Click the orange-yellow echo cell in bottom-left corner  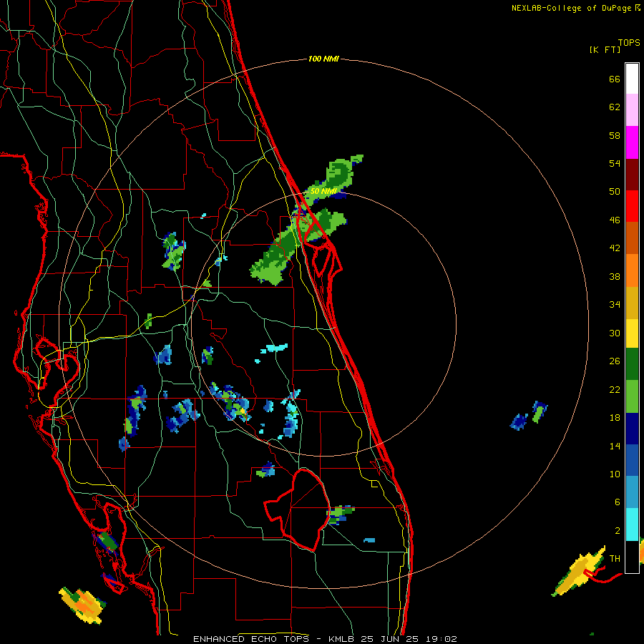[82, 605]
